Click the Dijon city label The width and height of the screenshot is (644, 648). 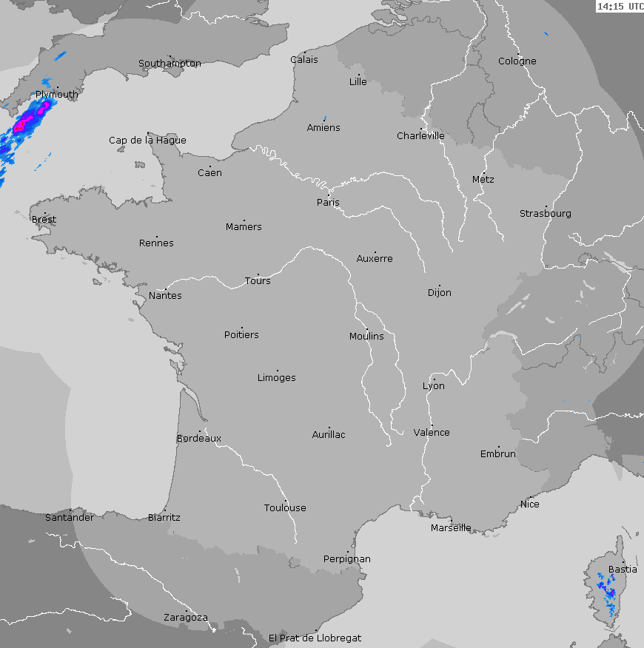pos(439,293)
